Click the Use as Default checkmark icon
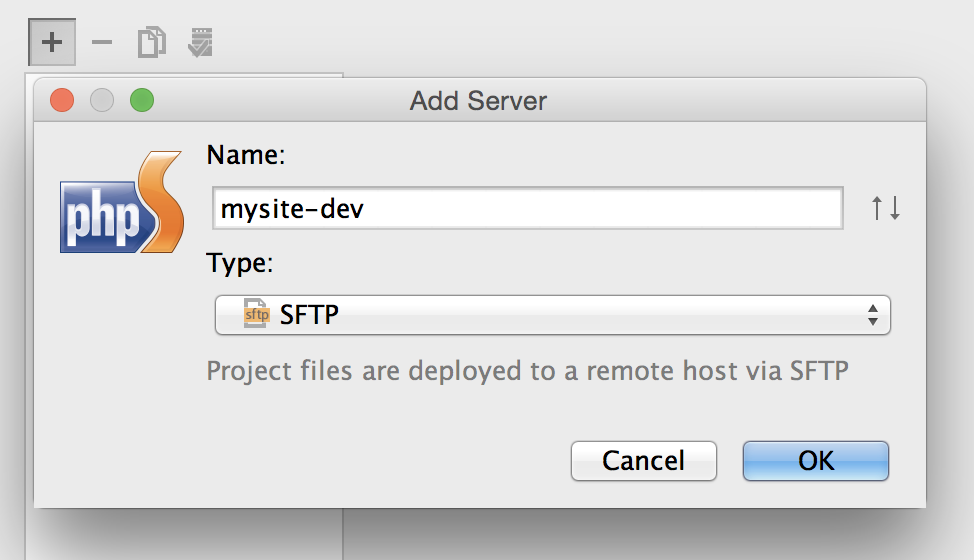Viewport: 974px width, 560px height. (x=201, y=42)
